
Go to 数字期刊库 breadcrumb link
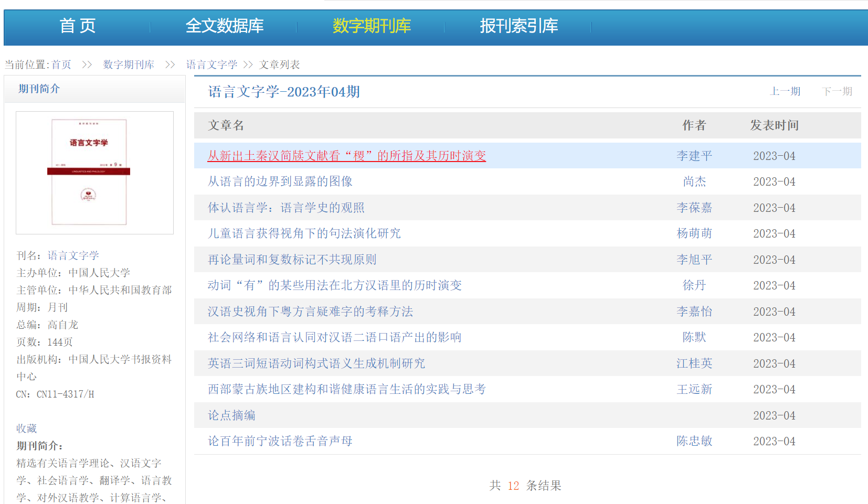pyautogui.click(x=129, y=65)
